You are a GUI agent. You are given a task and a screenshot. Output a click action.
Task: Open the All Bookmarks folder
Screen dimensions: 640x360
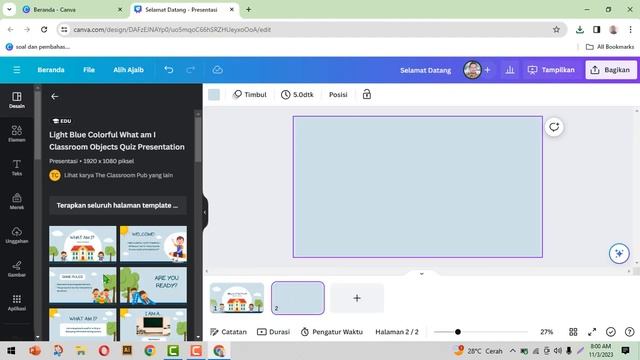(610, 47)
